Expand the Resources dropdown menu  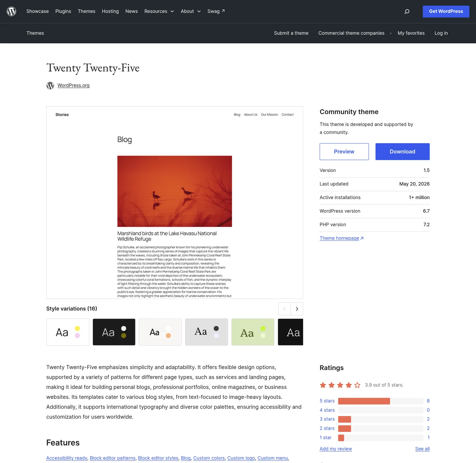tap(159, 11)
